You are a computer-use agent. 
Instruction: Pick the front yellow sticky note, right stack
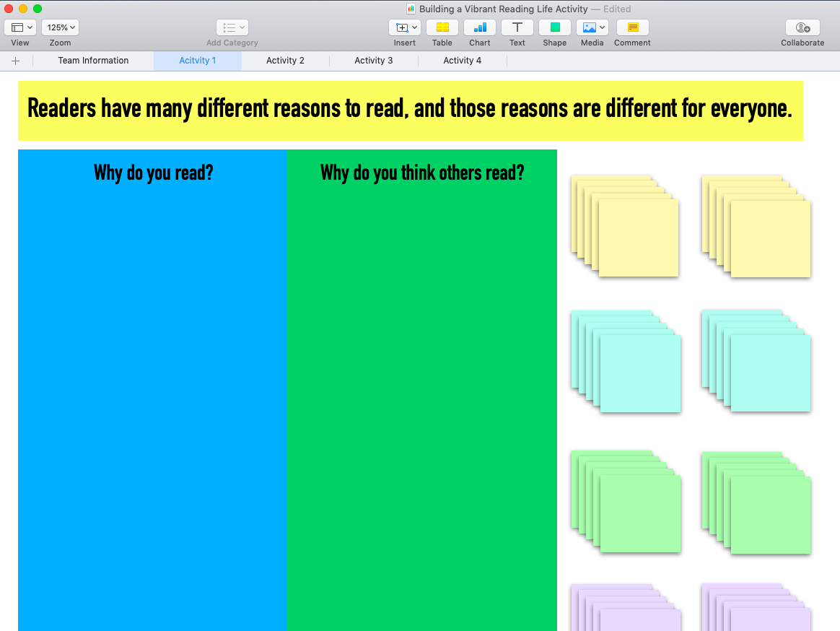tap(770, 239)
